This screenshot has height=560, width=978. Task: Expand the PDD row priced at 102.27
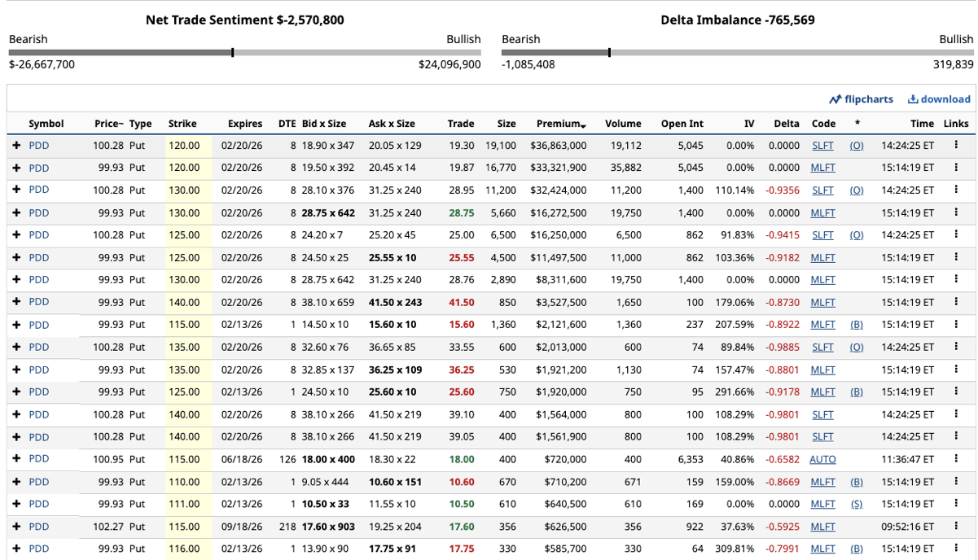tap(16, 527)
